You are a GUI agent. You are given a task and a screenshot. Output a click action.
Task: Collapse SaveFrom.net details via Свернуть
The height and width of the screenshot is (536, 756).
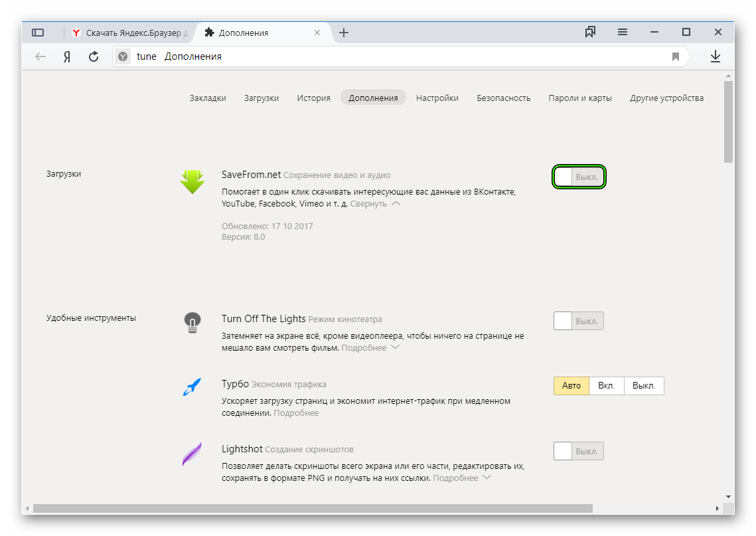(x=374, y=204)
